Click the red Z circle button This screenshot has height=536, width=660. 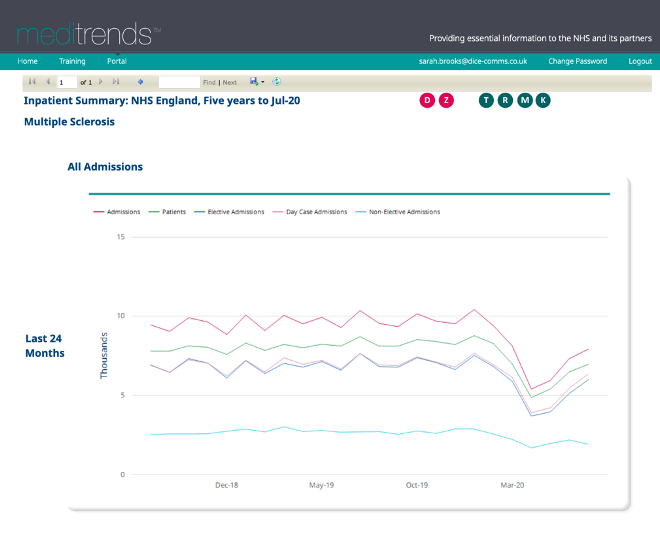point(446,100)
